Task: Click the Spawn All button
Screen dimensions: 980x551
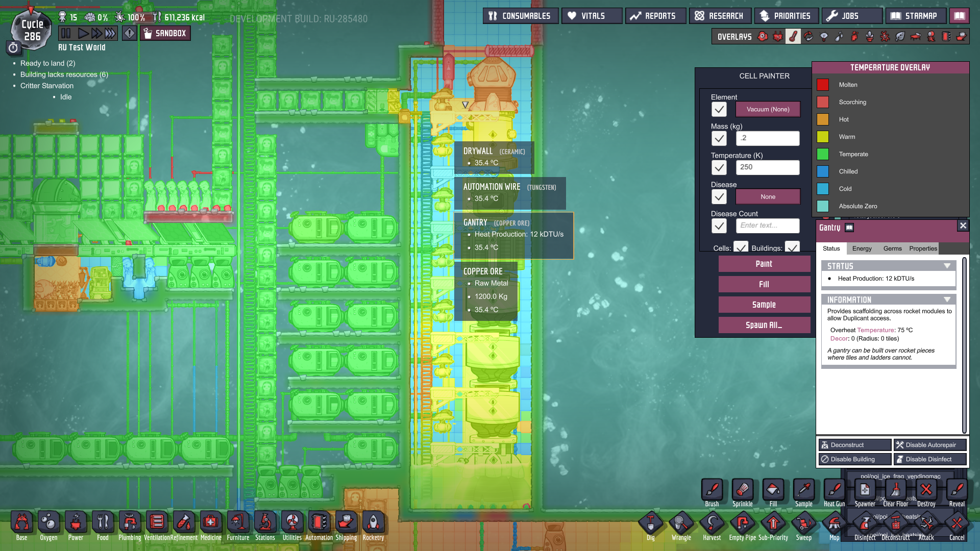Action: 764,325
